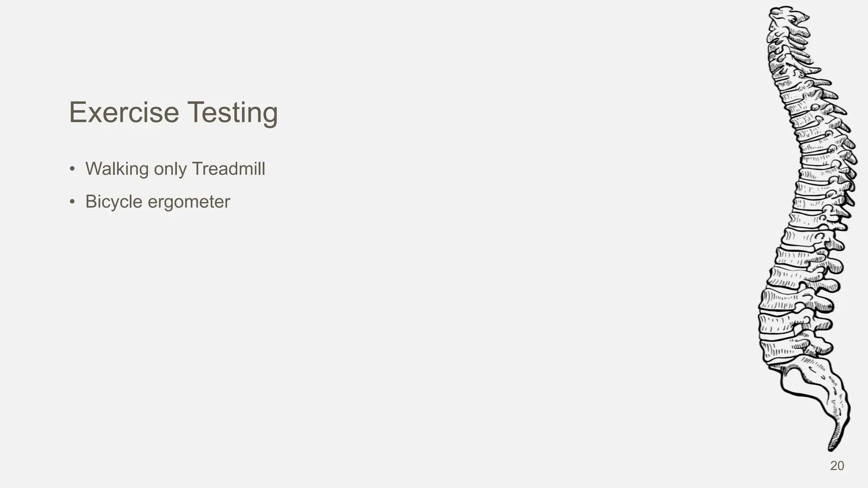Click the word Walking in first bullet

[117, 169]
